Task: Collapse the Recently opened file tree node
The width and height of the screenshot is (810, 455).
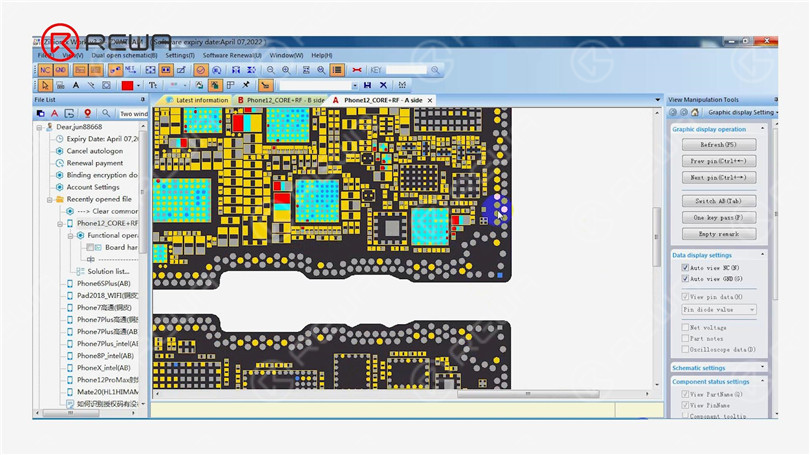Action: [x=50, y=199]
